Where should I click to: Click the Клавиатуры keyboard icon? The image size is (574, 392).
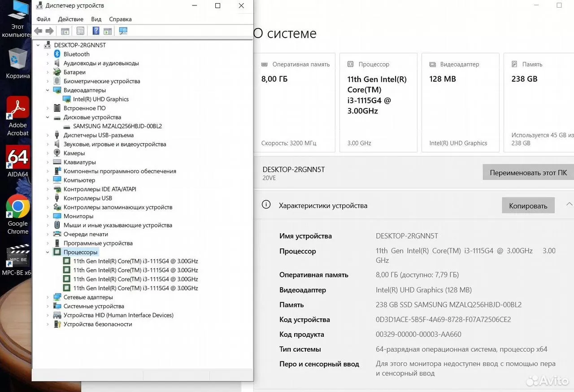tap(57, 162)
